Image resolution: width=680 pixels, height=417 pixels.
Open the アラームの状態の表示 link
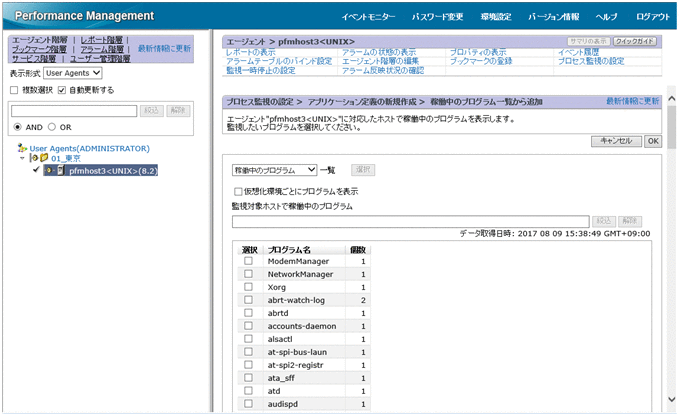[x=379, y=52]
